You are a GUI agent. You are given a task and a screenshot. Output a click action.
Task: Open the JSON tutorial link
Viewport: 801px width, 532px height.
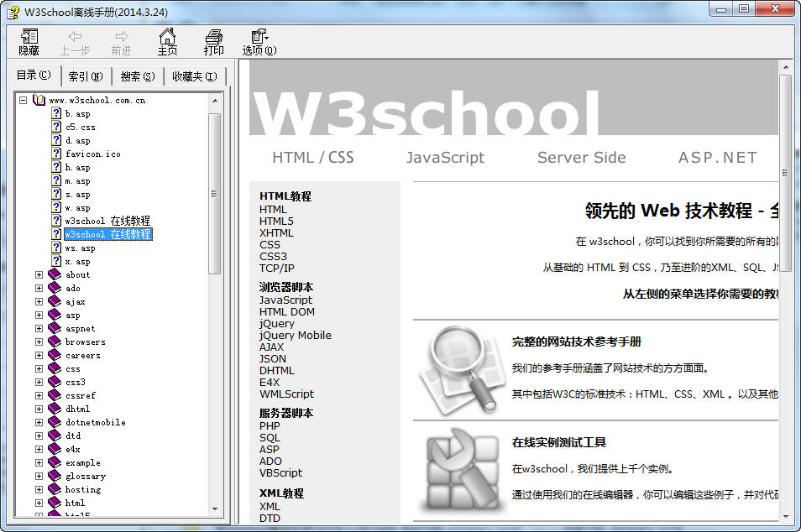(273, 358)
